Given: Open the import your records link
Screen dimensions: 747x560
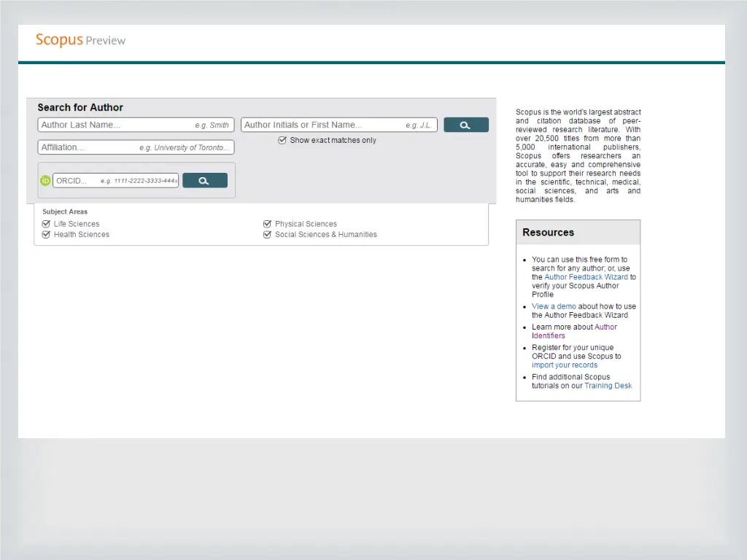Looking at the screenshot, I should [x=565, y=365].
